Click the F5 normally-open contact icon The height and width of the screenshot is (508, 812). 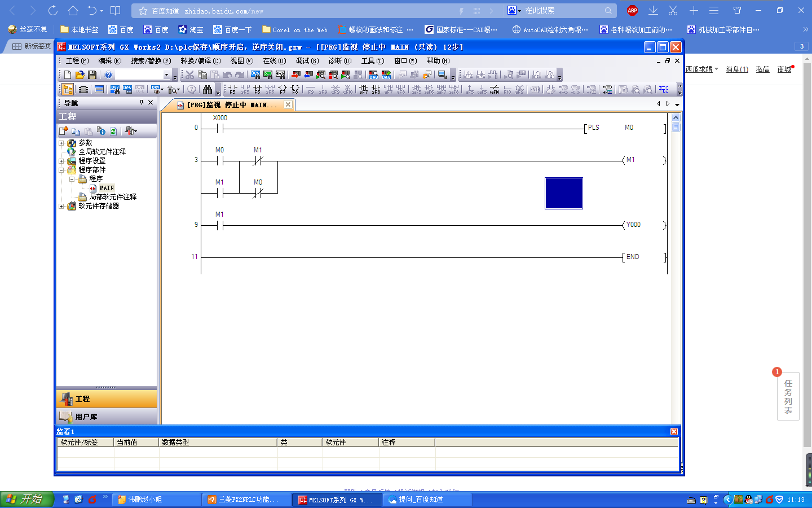tap(232, 89)
